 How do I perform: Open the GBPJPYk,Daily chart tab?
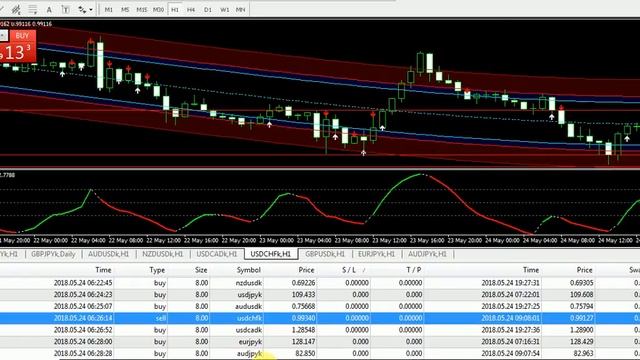point(53,254)
